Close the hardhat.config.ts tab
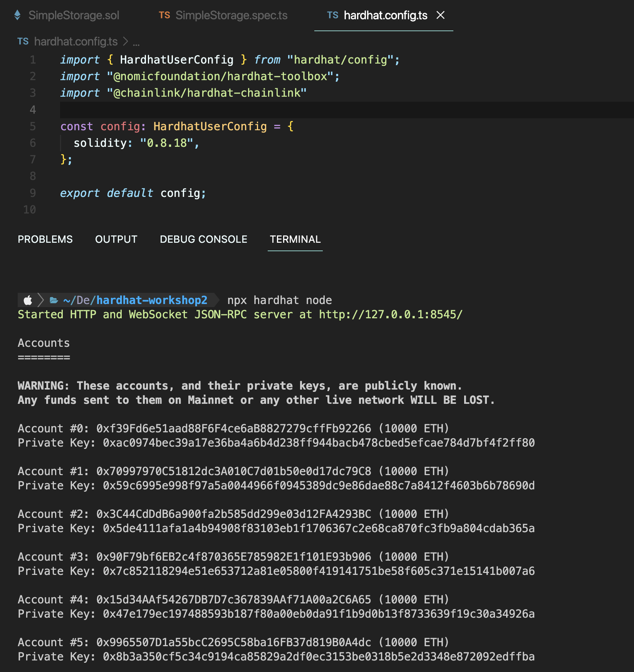Image resolution: width=634 pixels, height=672 pixels. [x=440, y=15]
